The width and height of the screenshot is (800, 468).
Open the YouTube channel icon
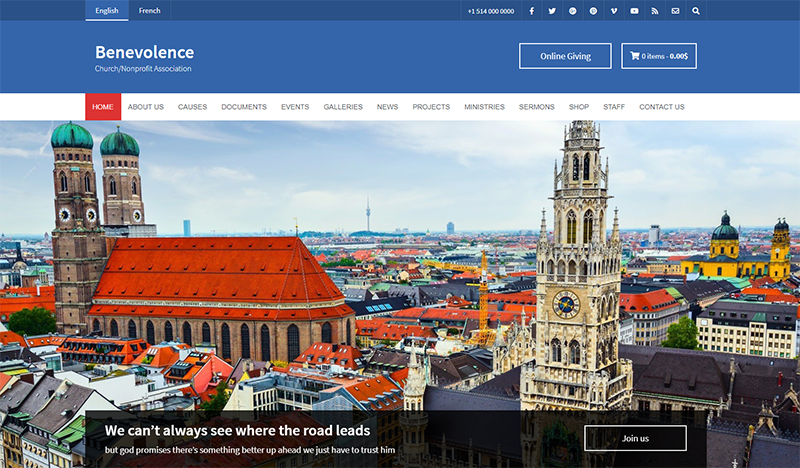pos(634,11)
